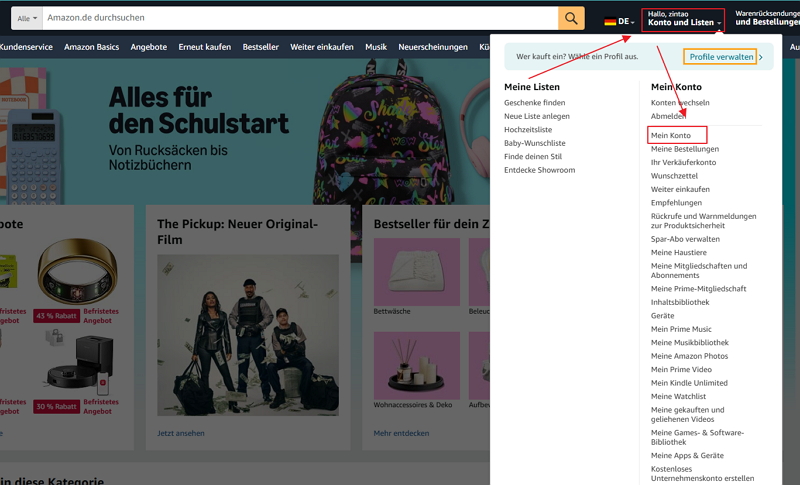Image resolution: width=800 pixels, height=485 pixels.
Task: Open Meine Amazon Photos
Action: [x=689, y=356]
